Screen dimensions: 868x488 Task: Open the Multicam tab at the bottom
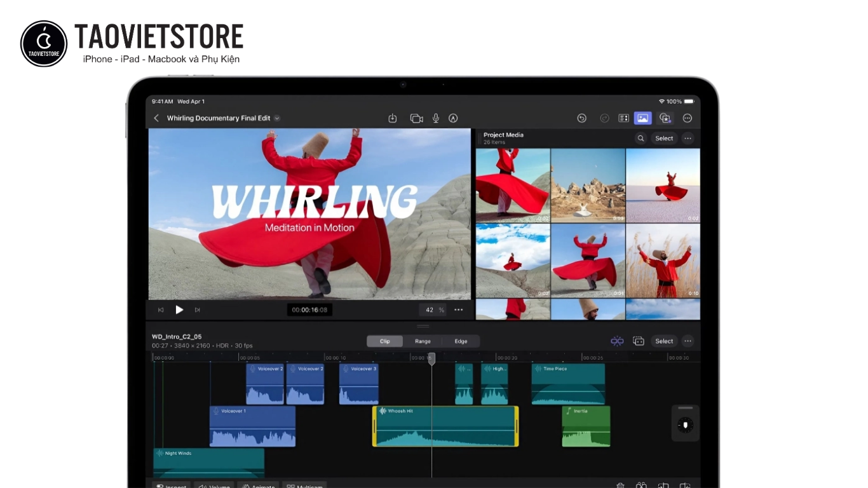click(x=304, y=486)
